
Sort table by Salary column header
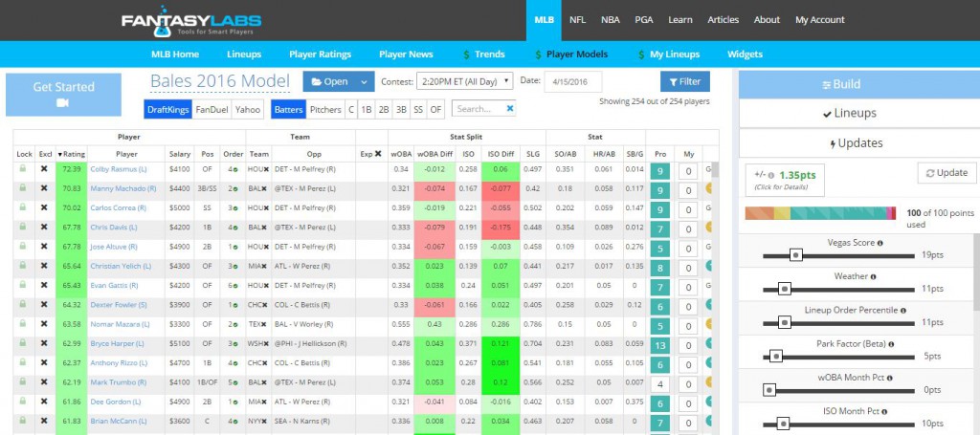click(179, 154)
